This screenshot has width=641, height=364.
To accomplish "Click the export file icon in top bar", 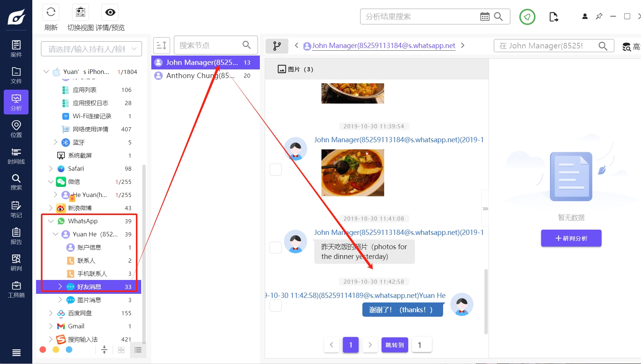I will click(x=554, y=17).
